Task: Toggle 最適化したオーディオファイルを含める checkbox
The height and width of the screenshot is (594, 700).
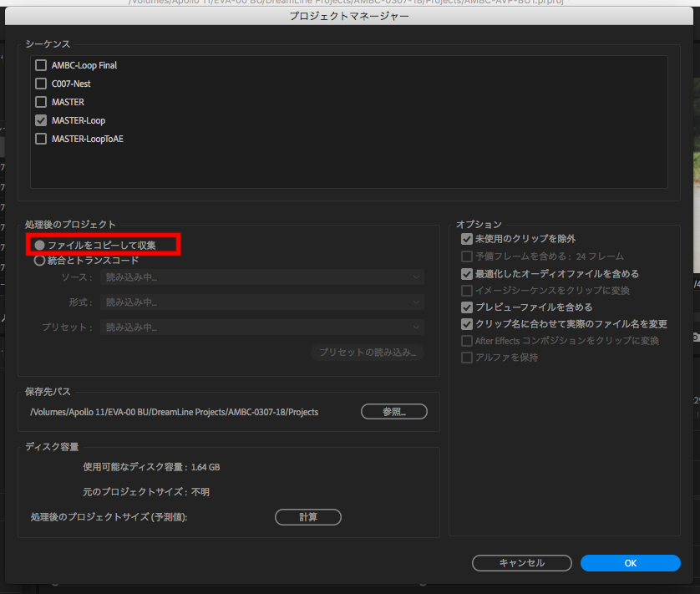Action: (x=467, y=274)
